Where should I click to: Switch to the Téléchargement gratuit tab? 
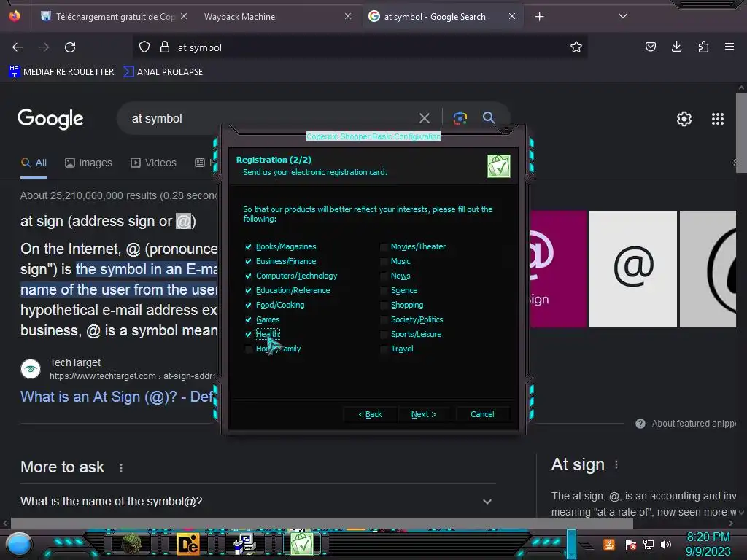(x=115, y=17)
